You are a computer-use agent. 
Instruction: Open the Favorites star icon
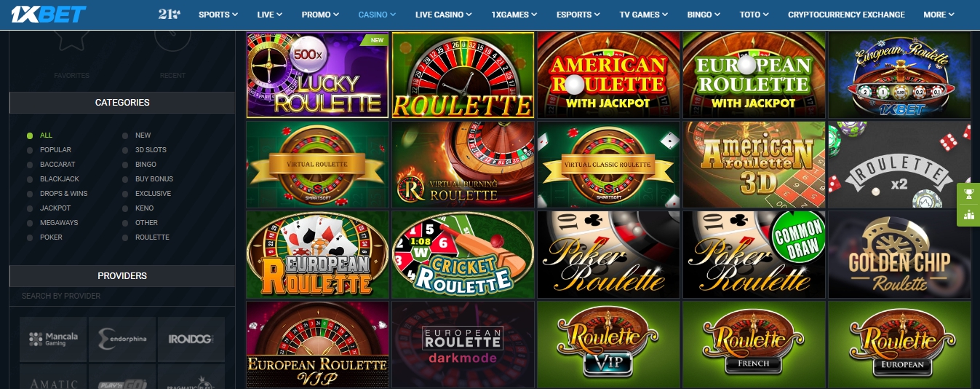71,42
